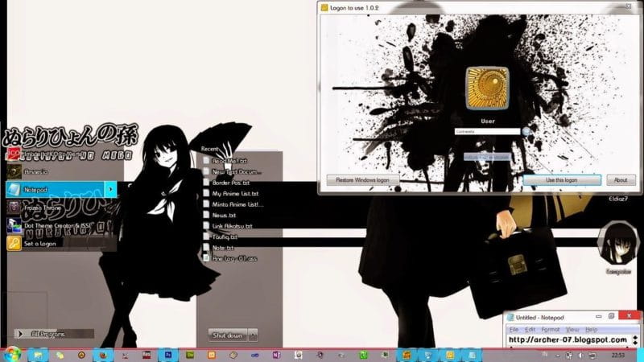Expand the Notepad recent files arrow

[x=111, y=189]
